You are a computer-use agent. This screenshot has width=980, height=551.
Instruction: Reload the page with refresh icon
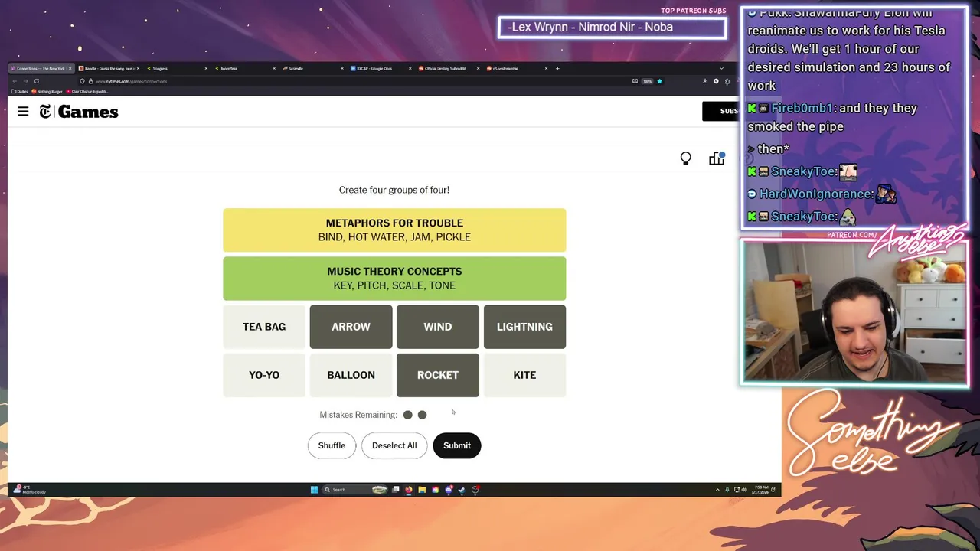click(x=37, y=81)
